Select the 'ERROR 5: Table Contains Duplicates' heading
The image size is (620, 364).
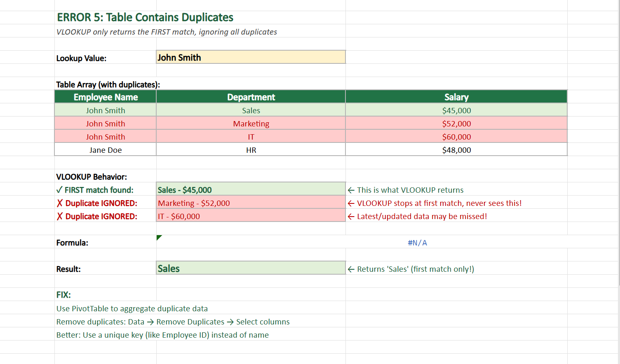click(145, 17)
